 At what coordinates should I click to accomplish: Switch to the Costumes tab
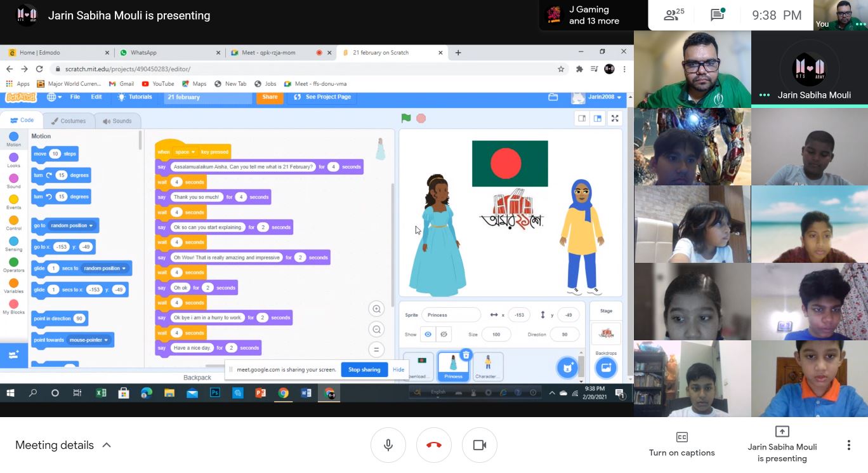69,121
